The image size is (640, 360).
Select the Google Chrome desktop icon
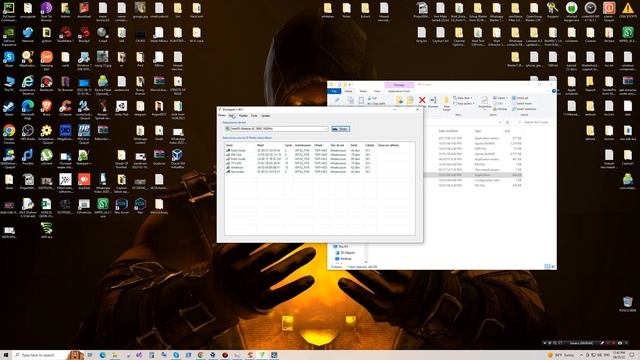click(9, 133)
